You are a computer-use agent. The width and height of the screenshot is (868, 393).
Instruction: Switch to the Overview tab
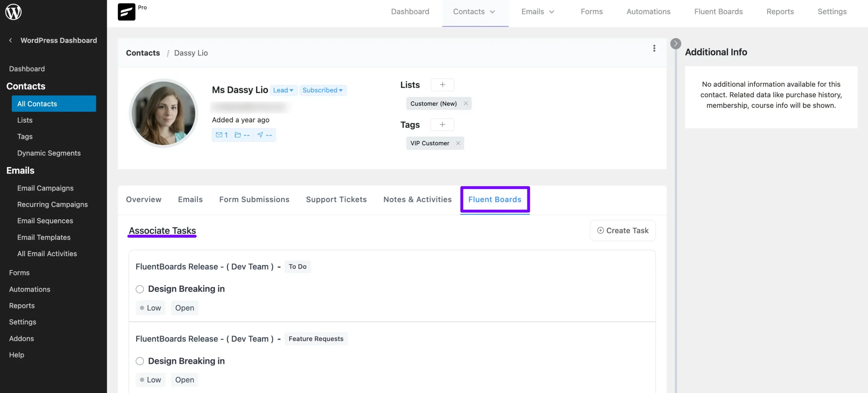(x=144, y=200)
